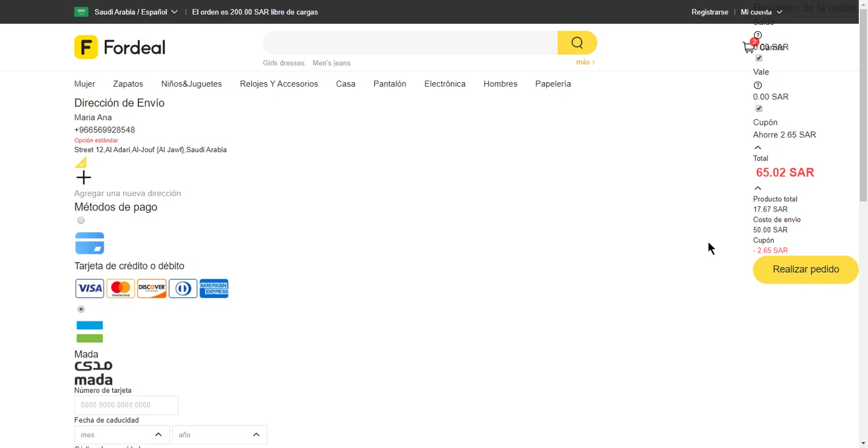Viewport: 868px width, 448px height.
Task: Click the Número de tarjeta field
Action: [126, 405]
